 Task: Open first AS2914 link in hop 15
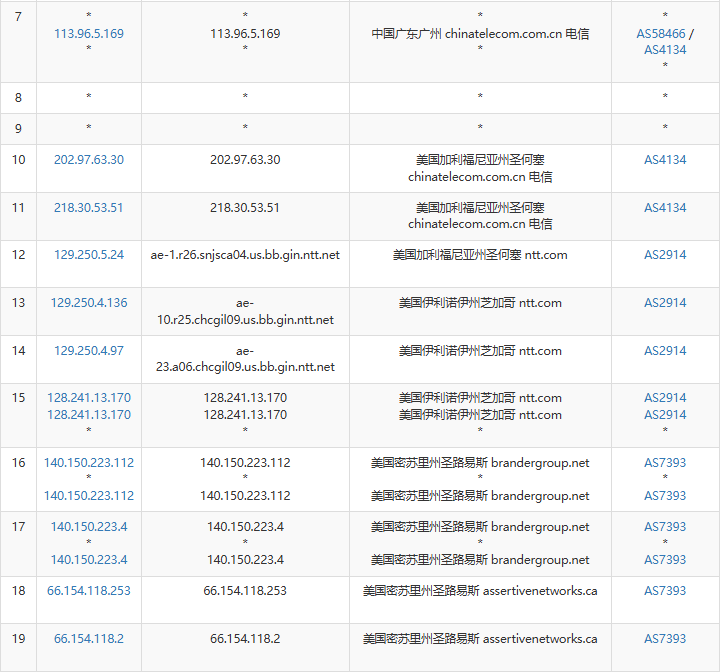pyautogui.click(x=665, y=397)
